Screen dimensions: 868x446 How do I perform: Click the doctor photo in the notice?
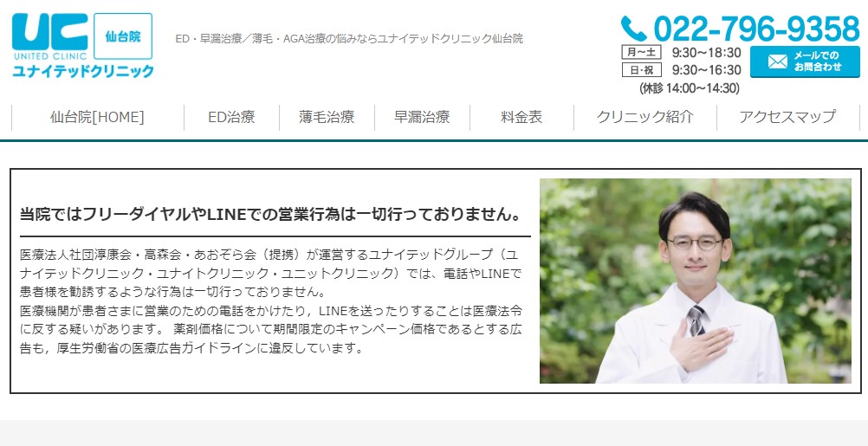coord(696,281)
